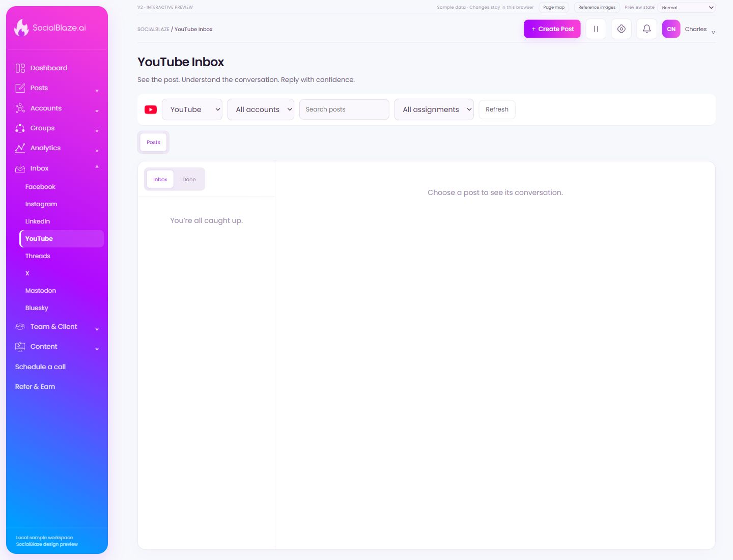Screen dimensions: 733x560
Task: Click the Team & Client people icon
Action: click(20, 327)
